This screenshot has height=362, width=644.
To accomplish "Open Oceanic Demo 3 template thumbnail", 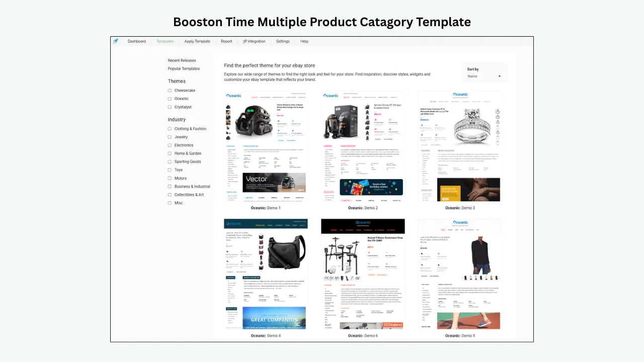I will click(x=460, y=146).
